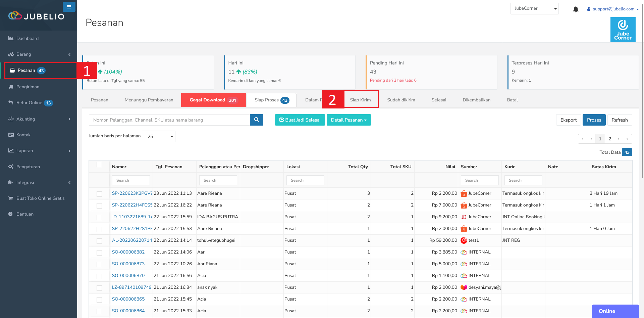
Task: Open the Sudah dikirim tab
Action: tap(401, 100)
